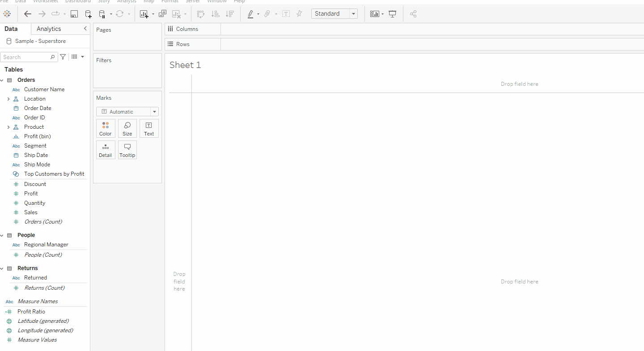This screenshot has height=351, width=644.
Task: Click the Sort Ascending toolbar icon
Action: (215, 14)
